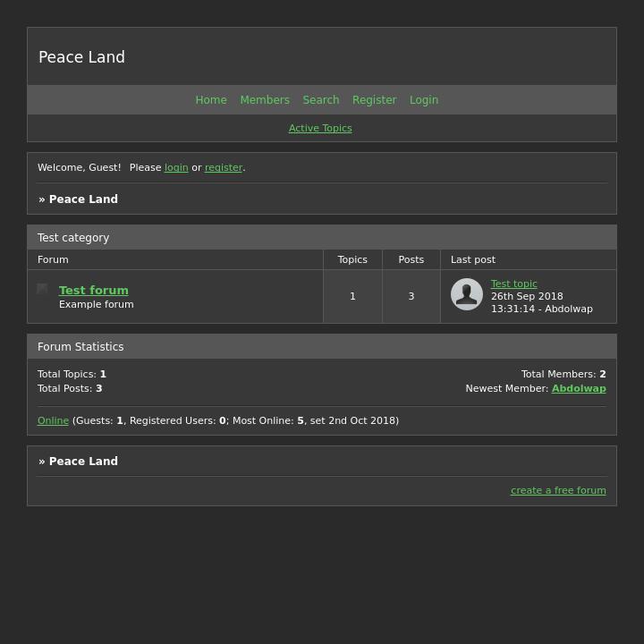Click the bottom Peace Land breadcrumb
This screenshot has height=644, width=644.
point(83,462)
